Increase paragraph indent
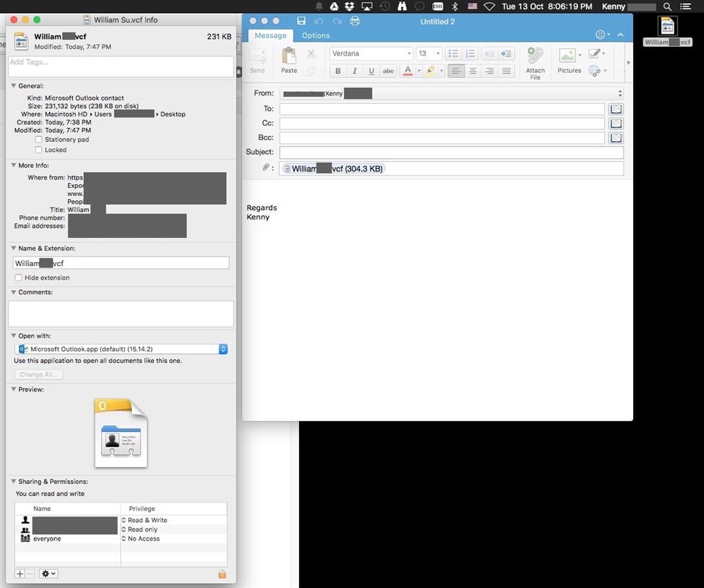This screenshot has height=588, width=704. coord(506,54)
